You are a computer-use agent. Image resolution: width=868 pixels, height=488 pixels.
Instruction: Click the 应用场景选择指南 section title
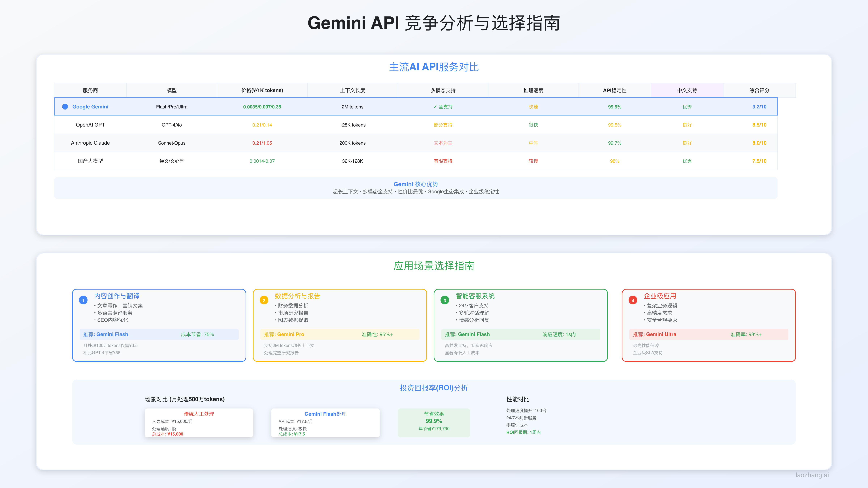tap(434, 266)
